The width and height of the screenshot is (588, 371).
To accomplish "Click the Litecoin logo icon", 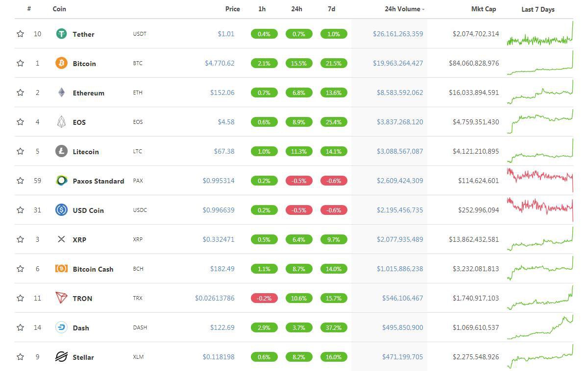I will (x=61, y=151).
